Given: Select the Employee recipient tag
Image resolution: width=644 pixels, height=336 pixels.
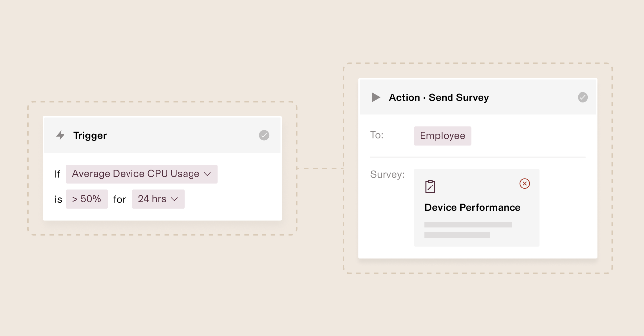Looking at the screenshot, I should (443, 136).
